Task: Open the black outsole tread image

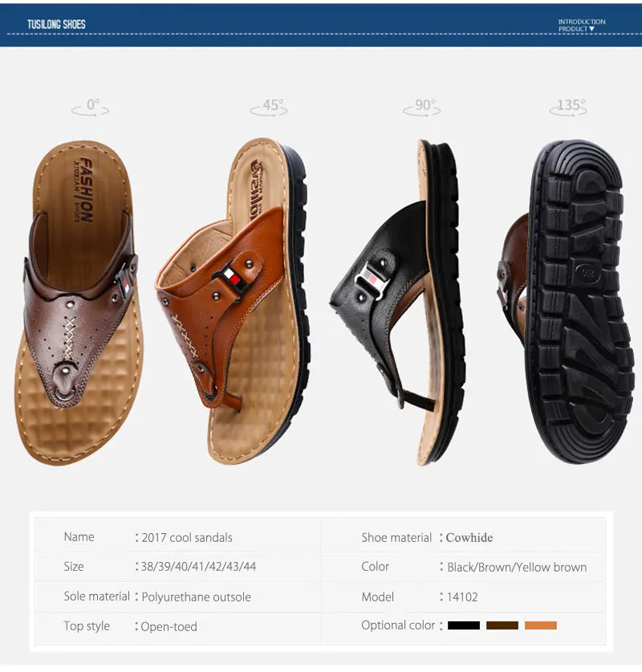Action: (x=566, y=301)
